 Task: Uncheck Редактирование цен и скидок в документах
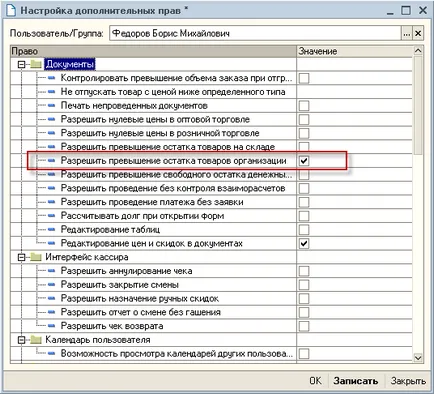pos(304,243)
